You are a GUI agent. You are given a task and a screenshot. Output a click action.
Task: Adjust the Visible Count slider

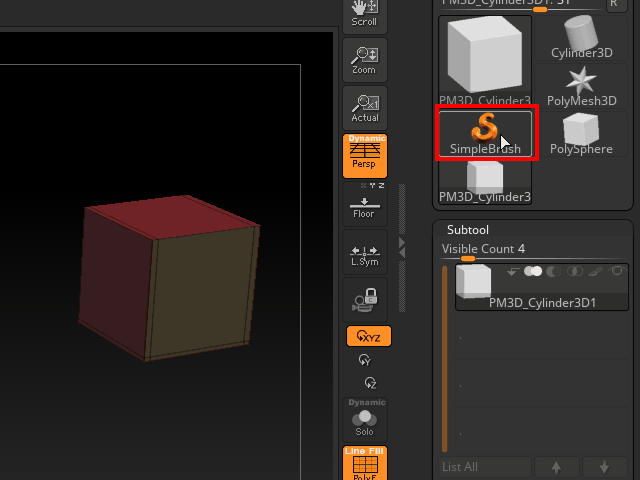(x=468, y=258)
